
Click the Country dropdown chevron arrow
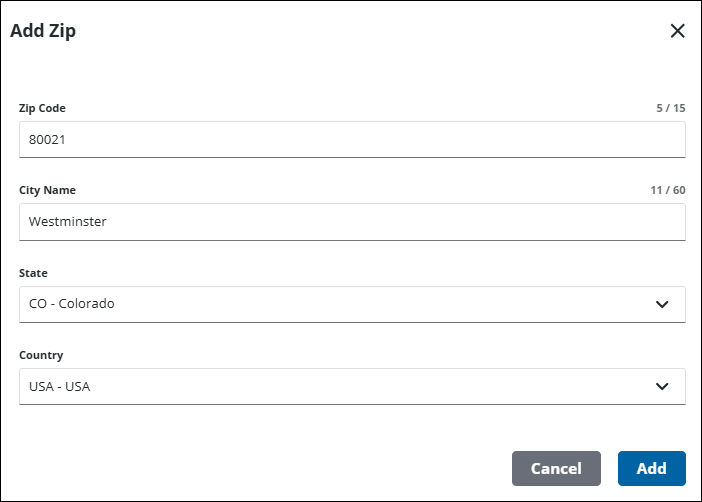[x=661, y=386]
